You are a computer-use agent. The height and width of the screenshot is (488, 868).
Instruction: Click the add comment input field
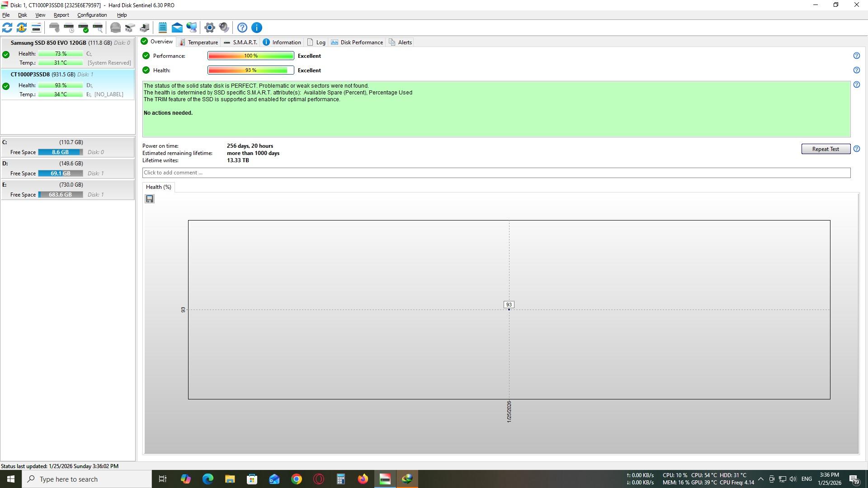pos(496,173)
